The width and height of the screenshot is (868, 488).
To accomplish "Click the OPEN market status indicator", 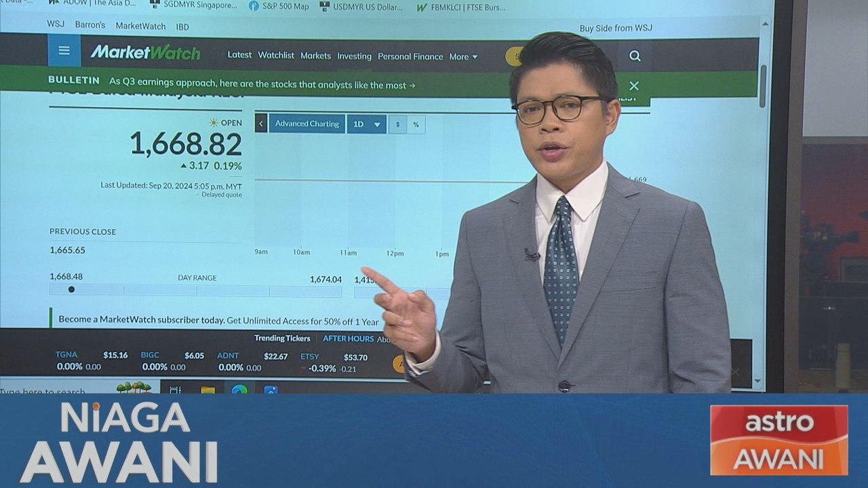I will [x=225, y=123].
